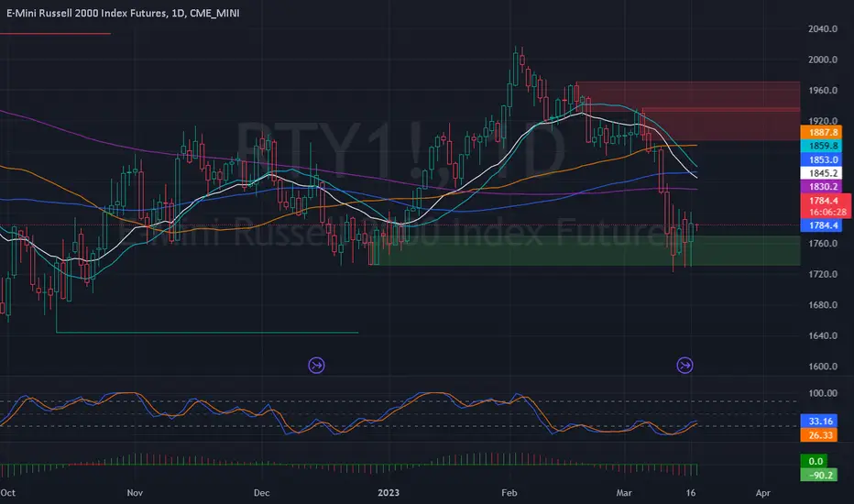
Task: Click the 2040.0 price axis tick
Action: pos(823,29)
